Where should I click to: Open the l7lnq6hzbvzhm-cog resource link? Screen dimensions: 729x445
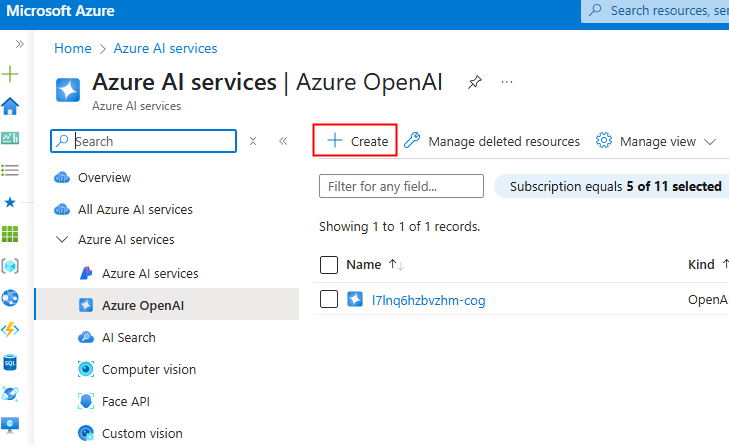pos(428,299)
